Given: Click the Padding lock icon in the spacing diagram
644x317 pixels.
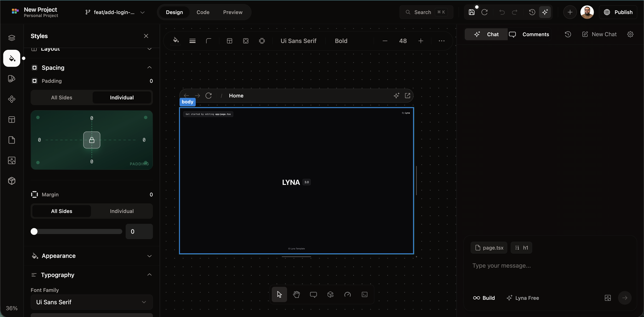Looking at the screenshot, I should click(x=92, y=140).
